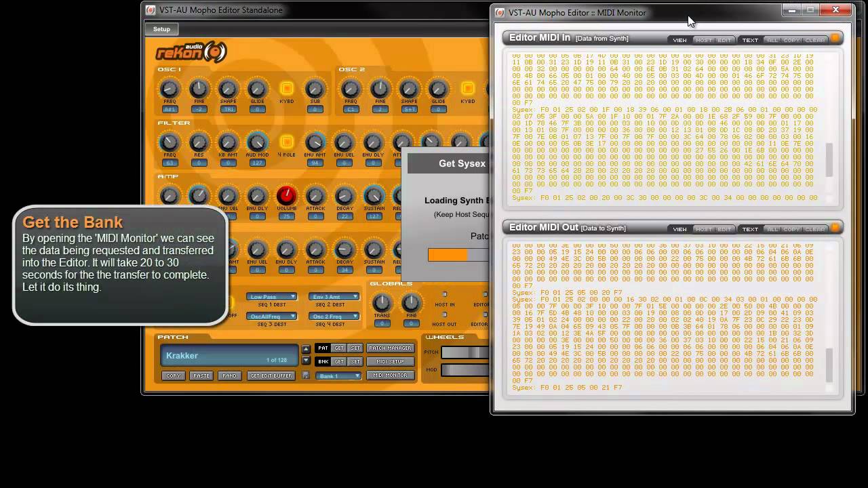Click the OSC 1 FINE knob
Screen dimensions: 868x488
[199, 89]
